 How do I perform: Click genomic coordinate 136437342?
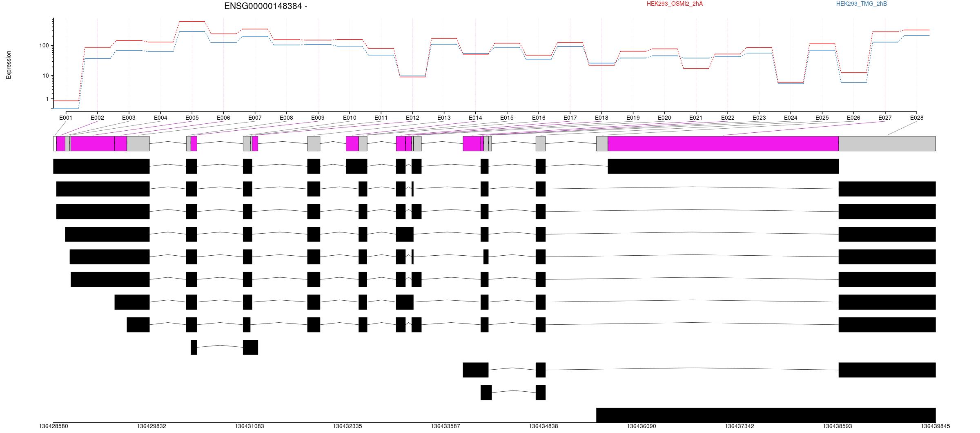pos(739,426)
